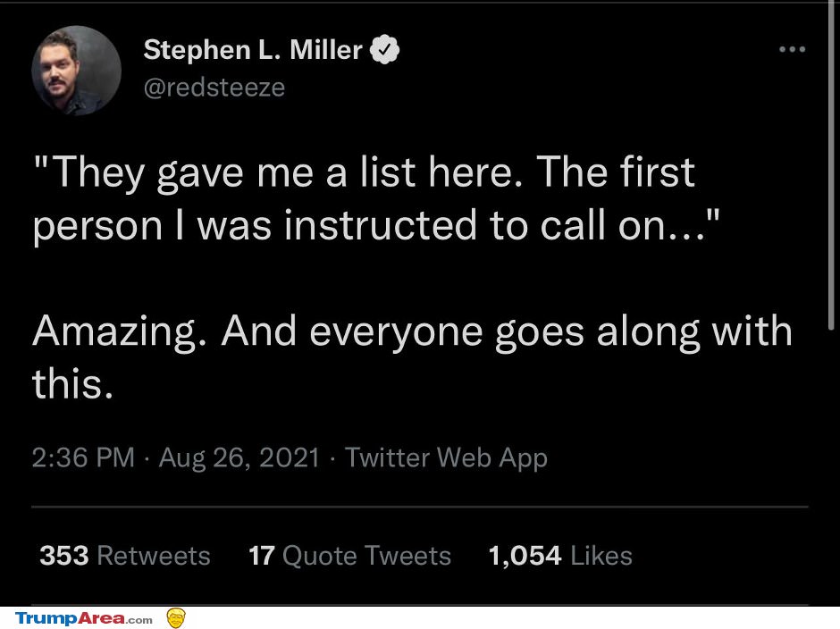Click the TrumpArea.com logo watermark
840x629 pixels.
[84, 618]
